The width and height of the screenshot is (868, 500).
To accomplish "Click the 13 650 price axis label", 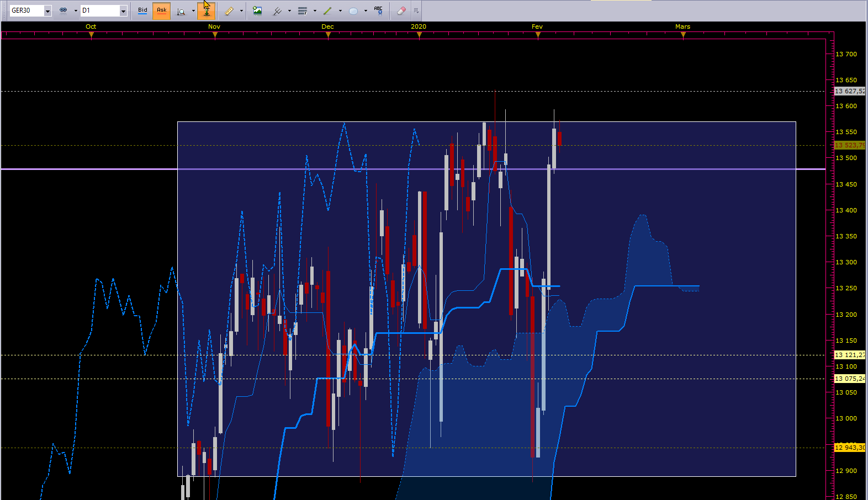I will coord(846,80).
